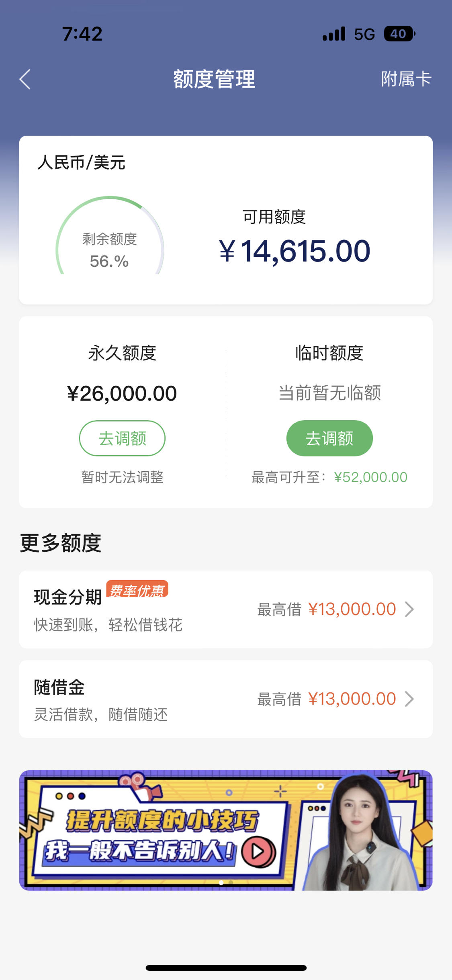Tap the 可用额度 amount ¥14,615.00
This screenshot has width=452, height=980.
coord(295,252)
